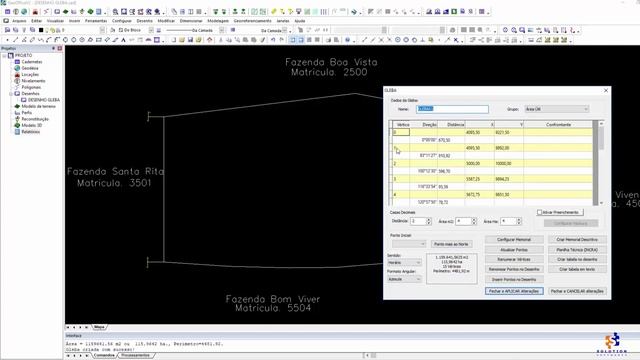Open the Desenho menu
The image size is (640, 360).
[x=144, y=21]
